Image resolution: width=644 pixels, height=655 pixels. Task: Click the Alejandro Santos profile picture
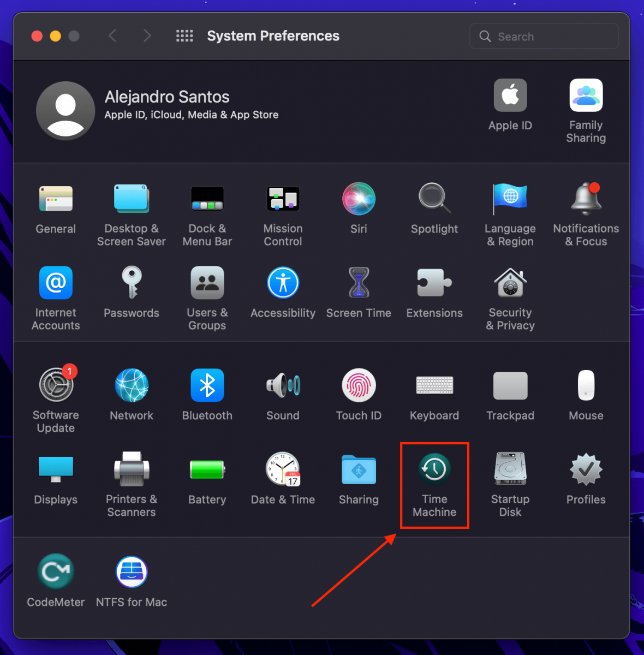coord(65,111)
